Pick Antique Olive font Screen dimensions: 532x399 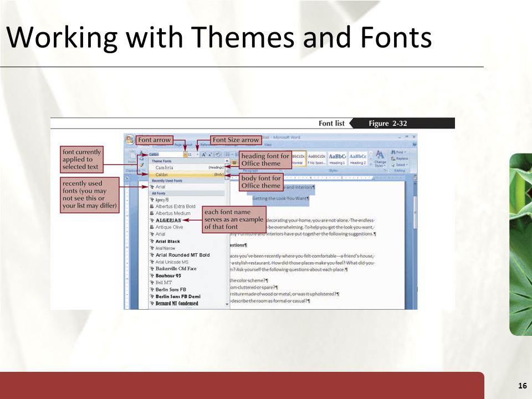187,227
